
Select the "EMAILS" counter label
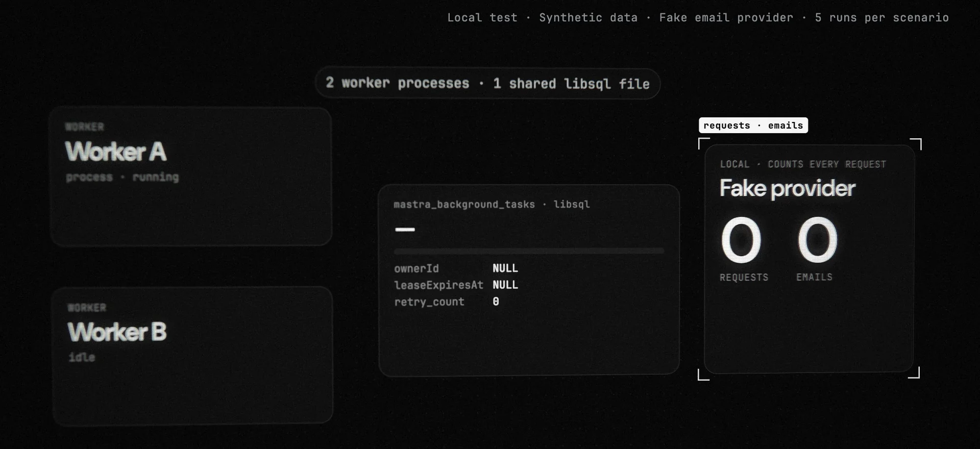coord(815,277)
